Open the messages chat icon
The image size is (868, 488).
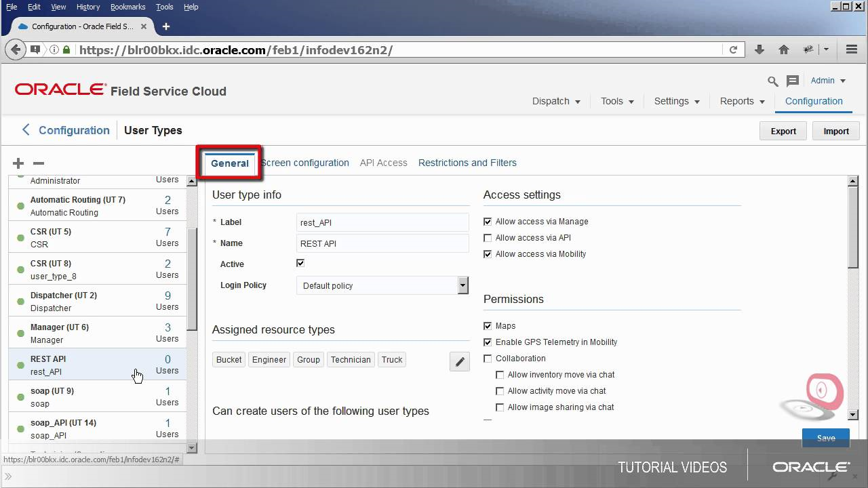pos(792,81)
